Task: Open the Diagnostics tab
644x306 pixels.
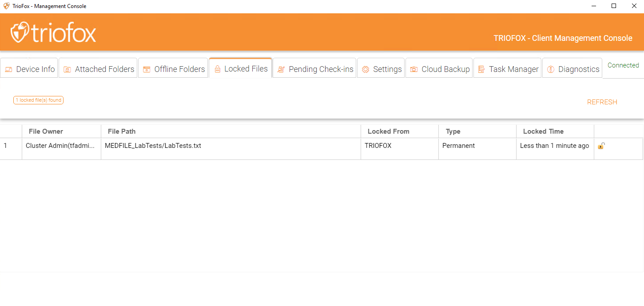Action: [x=572, y=69]
